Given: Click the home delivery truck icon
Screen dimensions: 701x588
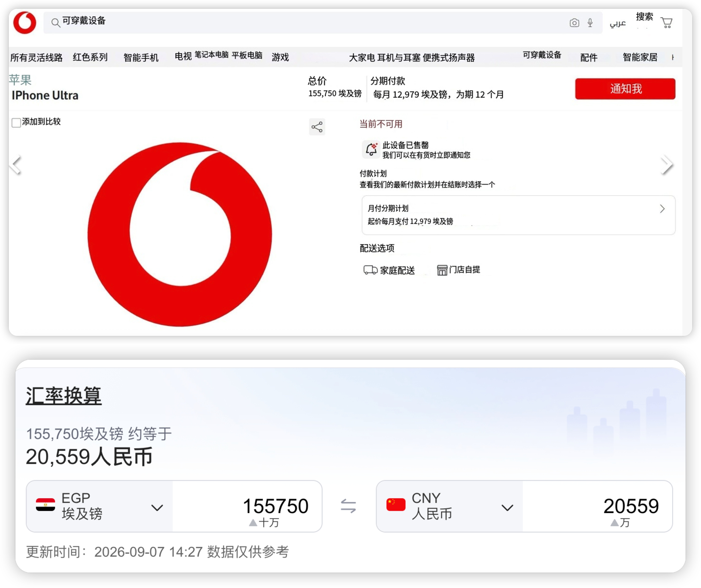Looking at the screenshot, I should [x=370, y=270].
